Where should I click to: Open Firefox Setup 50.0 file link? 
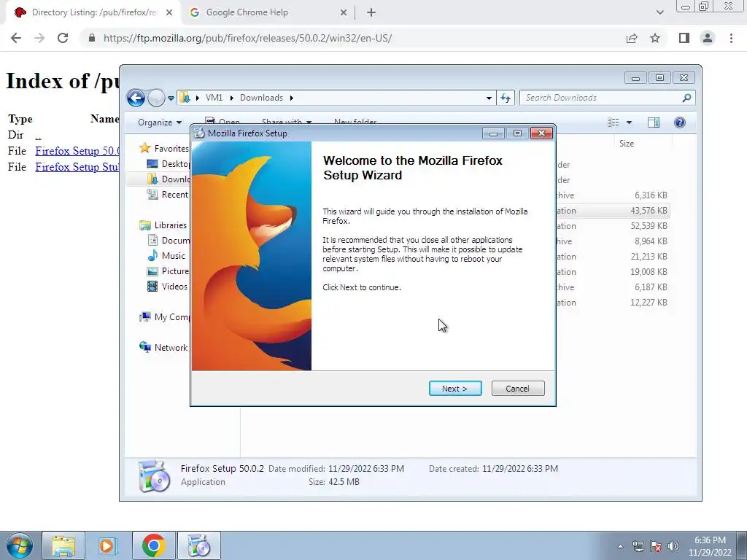[77, 151]
